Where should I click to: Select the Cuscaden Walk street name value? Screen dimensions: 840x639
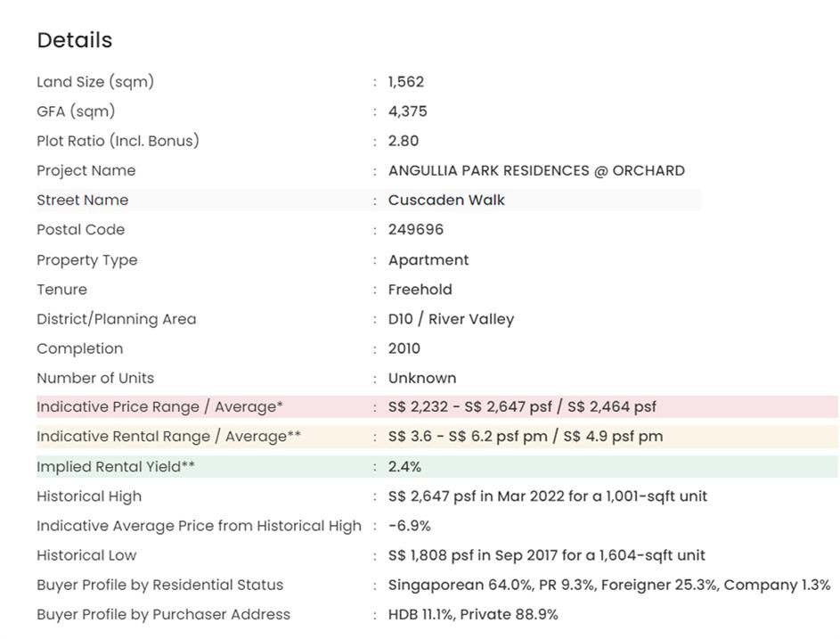click(x=446, y=200)
